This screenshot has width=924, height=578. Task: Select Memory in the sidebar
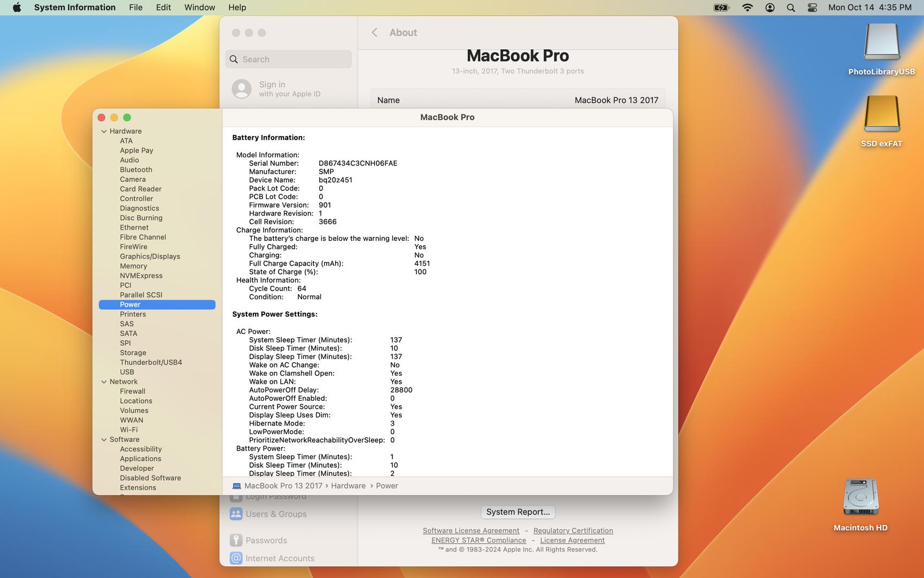(x=133, y=266)
